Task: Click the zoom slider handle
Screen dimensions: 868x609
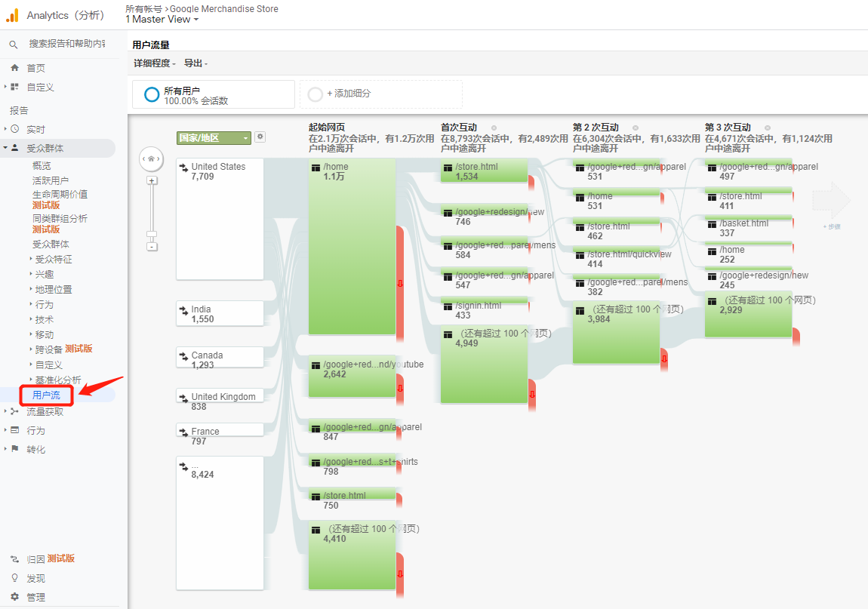Action: tap(152, 234)
